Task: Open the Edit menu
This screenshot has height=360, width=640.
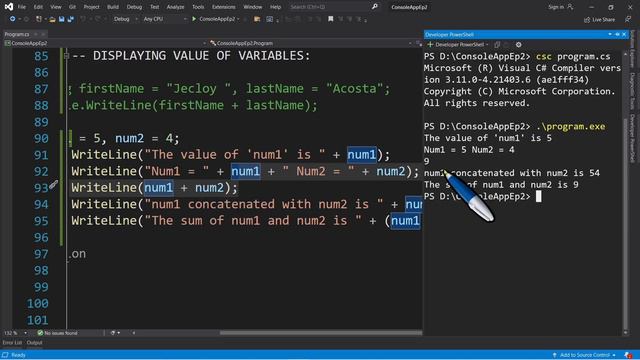Action: click(38, 7)
